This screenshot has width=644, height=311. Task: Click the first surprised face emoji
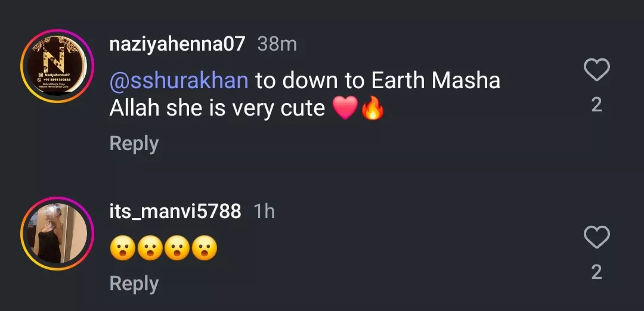[x=123, y=248]
